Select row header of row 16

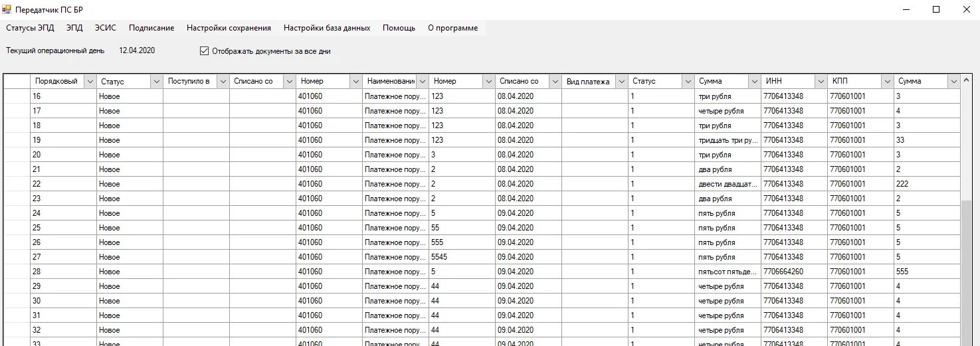[x=17, y=96]
